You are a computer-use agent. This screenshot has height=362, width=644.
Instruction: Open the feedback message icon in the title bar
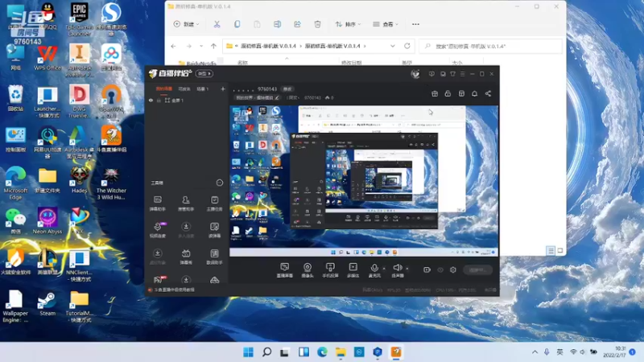coord(431,74)
